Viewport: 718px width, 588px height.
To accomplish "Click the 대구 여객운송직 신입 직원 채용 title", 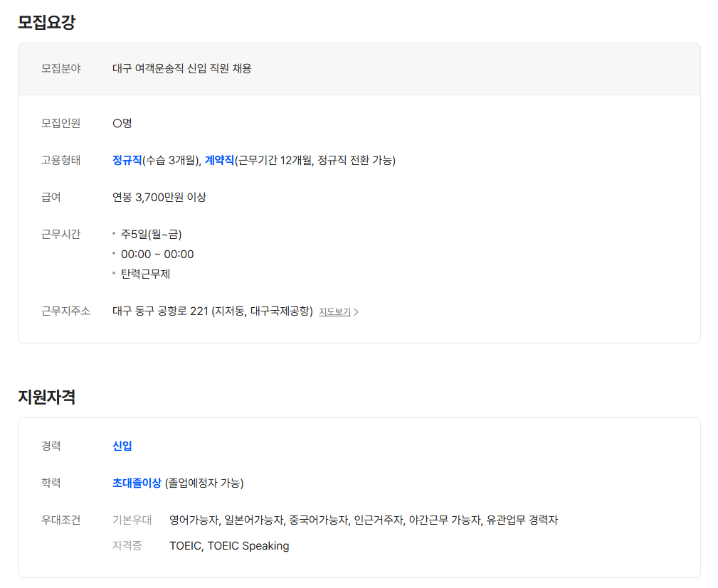I will [x=181, y=69].
